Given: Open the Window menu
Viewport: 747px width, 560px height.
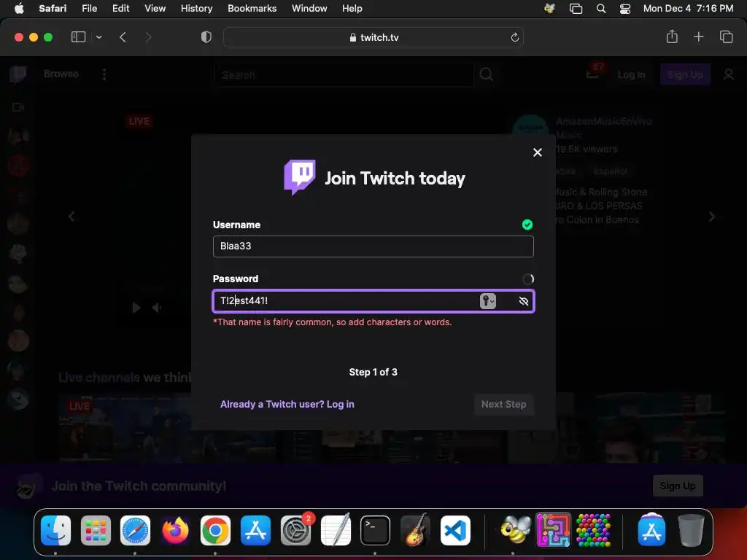Looking at the screenshot, I should pos(309,8).
